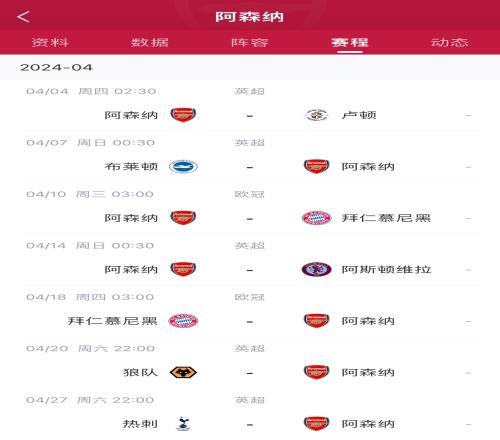Screen dimensions: 500x440
Task: Click the Luton (卢顿) team crest
Action: tap(316, 115)
